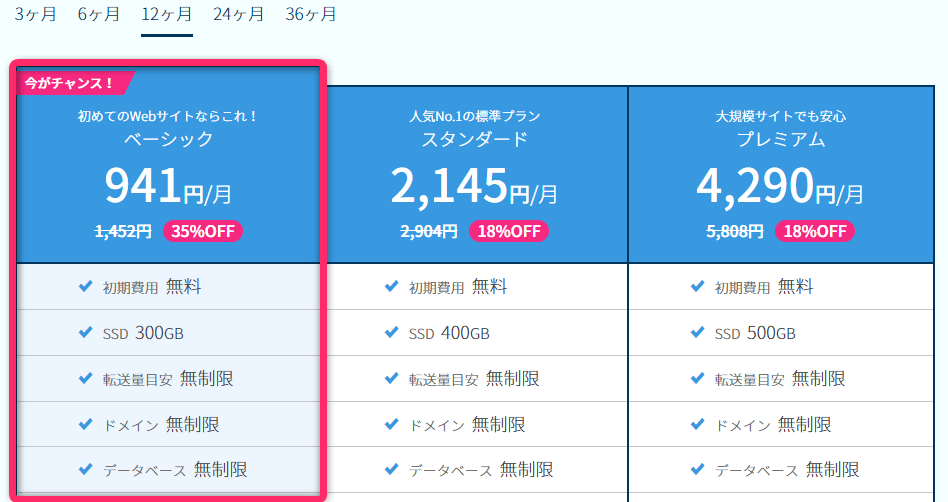Select the 12ヶ月 contract tab

166,14
